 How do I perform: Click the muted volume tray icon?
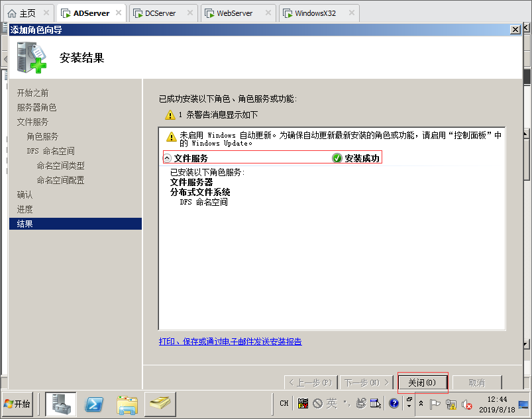tap(467, 404)
